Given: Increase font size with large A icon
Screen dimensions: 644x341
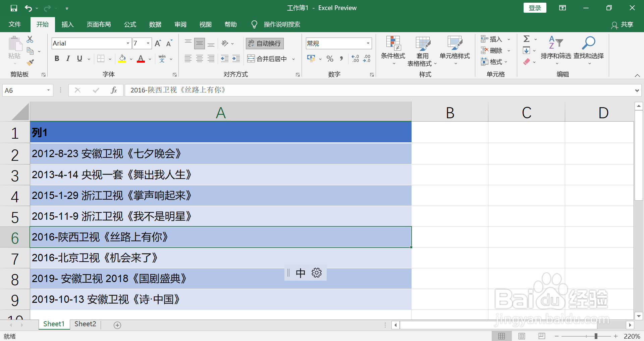Looking at the screenshot, I should pos(158,43).
